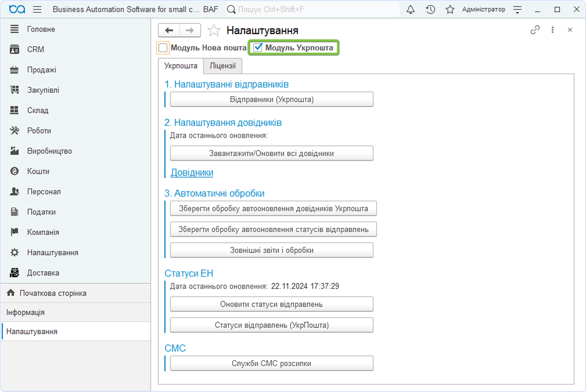Open Служби СМС розсилки button

point(272,363)
